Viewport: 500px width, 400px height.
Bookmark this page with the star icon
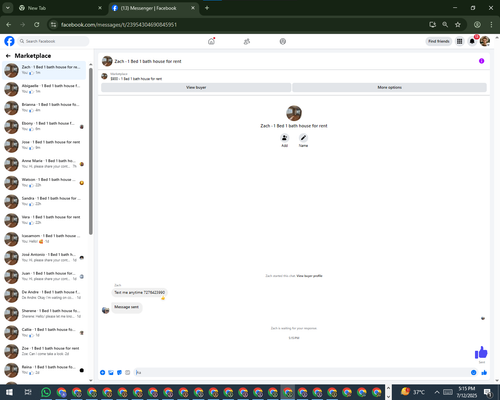(x=458, y=24)
